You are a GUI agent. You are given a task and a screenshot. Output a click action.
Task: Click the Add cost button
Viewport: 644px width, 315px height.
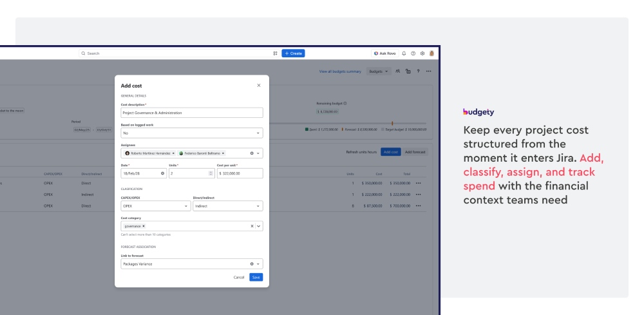[x=391, y=152]
